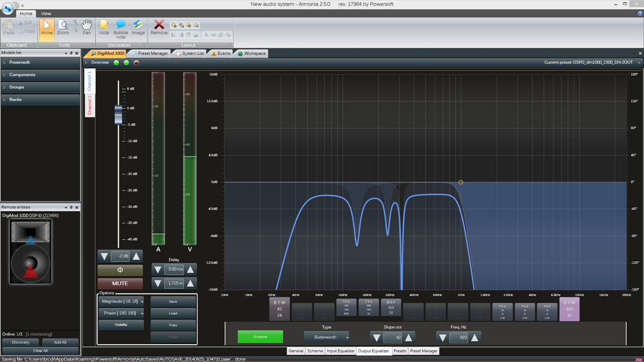Image resolution: width=644 pixels, height=362 pixels.
Task: Click the Discovery button
Action: point(20,342)
